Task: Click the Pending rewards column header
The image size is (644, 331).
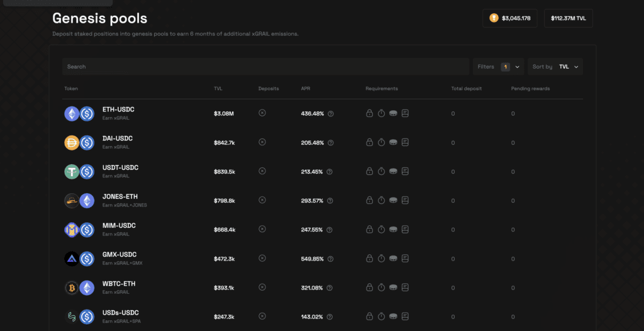Action: click(530, 89)
